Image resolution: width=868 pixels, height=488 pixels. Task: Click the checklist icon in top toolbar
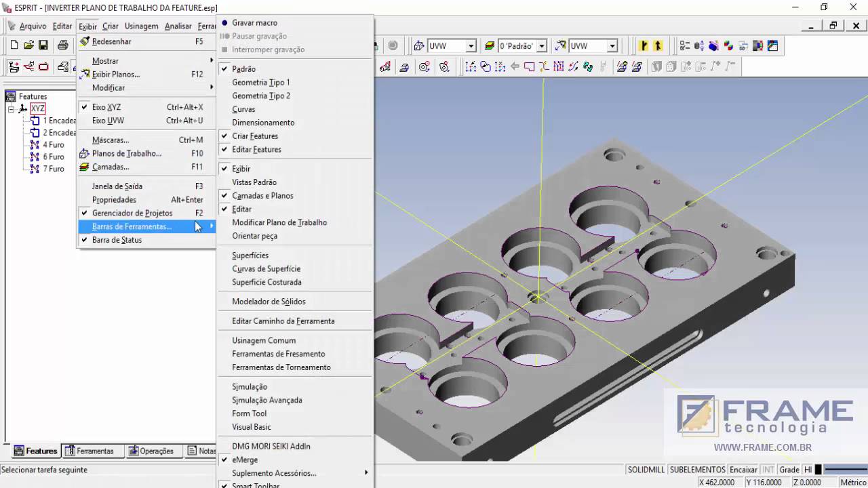pos(685,45)
